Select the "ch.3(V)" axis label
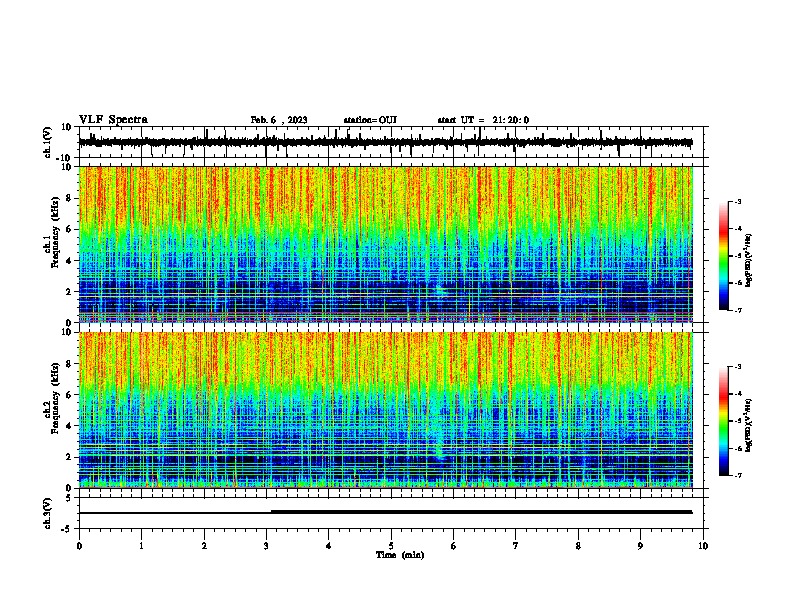The image size is (792, 612). [48, 513]
